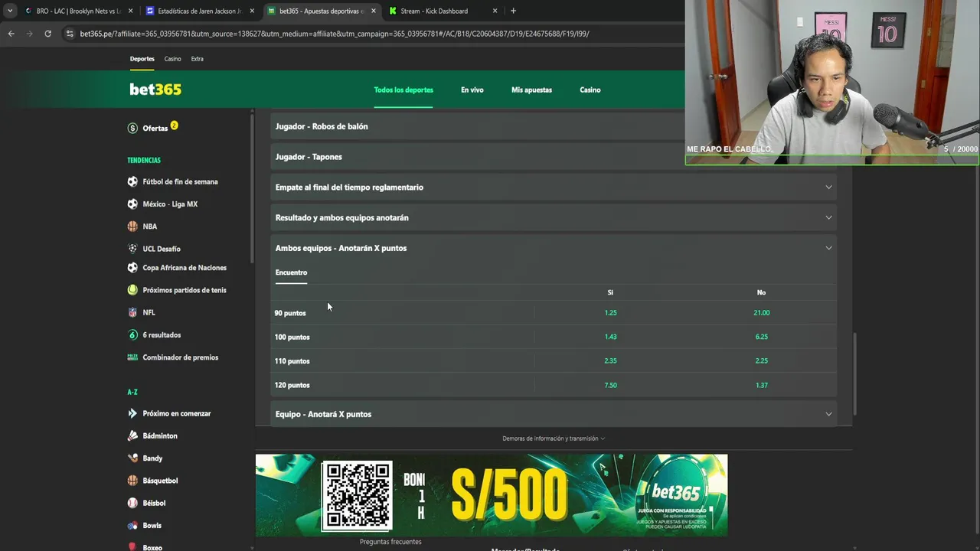Expand Resultado y ambos equipos anotarán
The image size is (980, 551).
coord(554,217)
